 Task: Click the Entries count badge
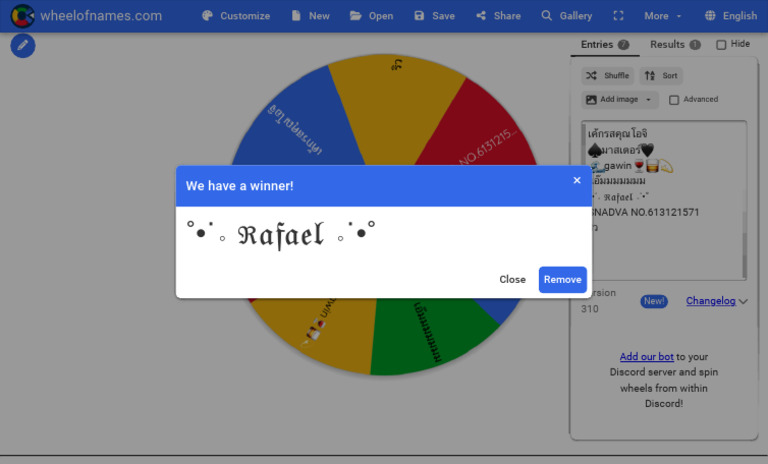[x=624, y=45]
